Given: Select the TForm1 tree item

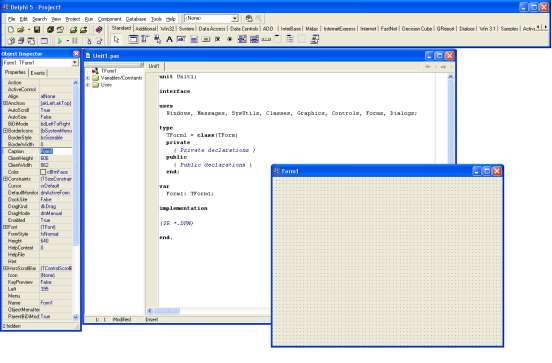Looking at the screenshot, I should [x=108, y=71].
